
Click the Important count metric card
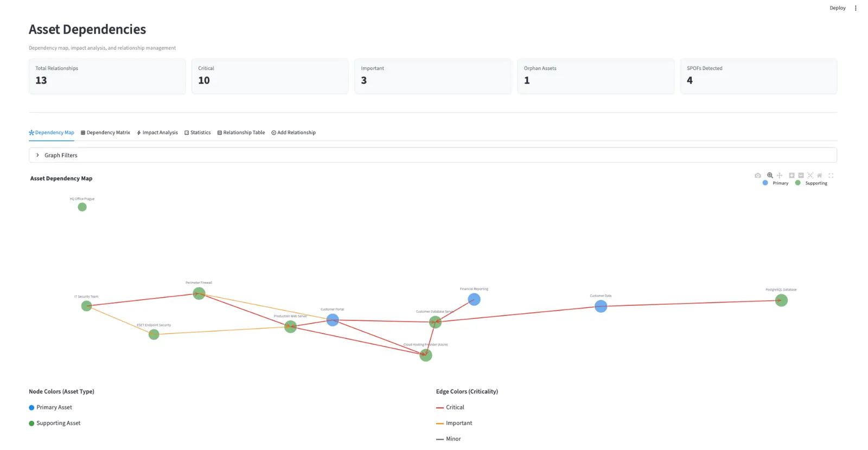click(x=433, y=76)
